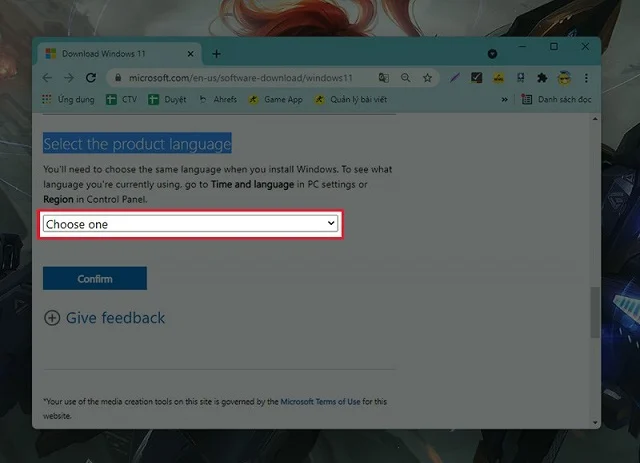Click the yellow extension icon
Viewport: 640px width, 463px height.
click(x=498, y=78)
